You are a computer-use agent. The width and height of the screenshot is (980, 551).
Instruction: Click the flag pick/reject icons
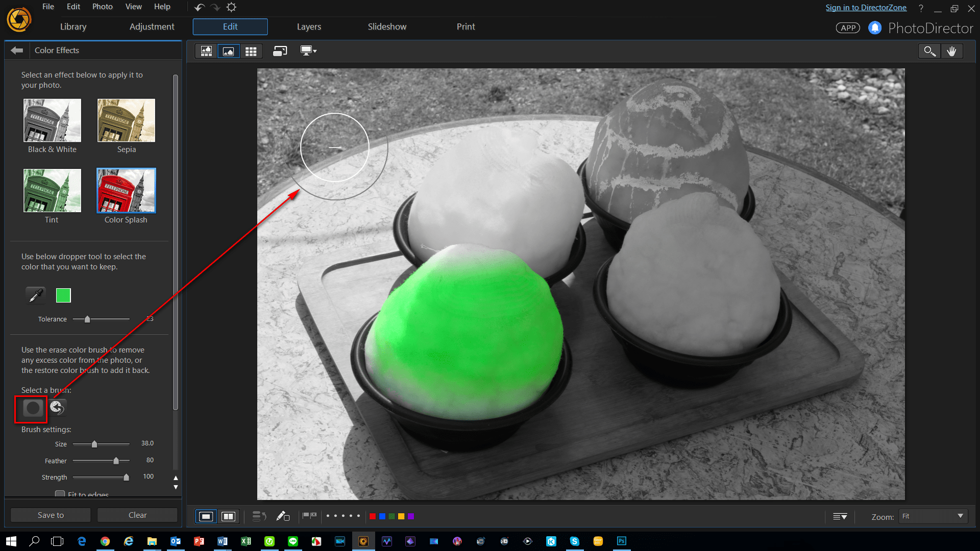(x=309, y=516)
